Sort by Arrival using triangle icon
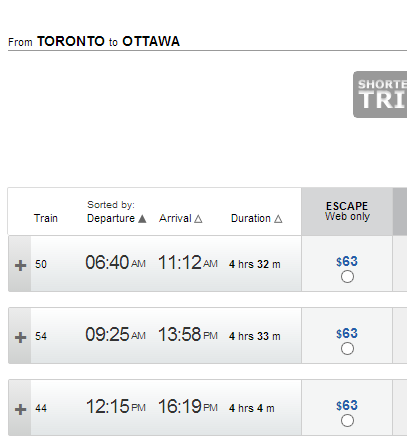 click(x=198, y=219)
